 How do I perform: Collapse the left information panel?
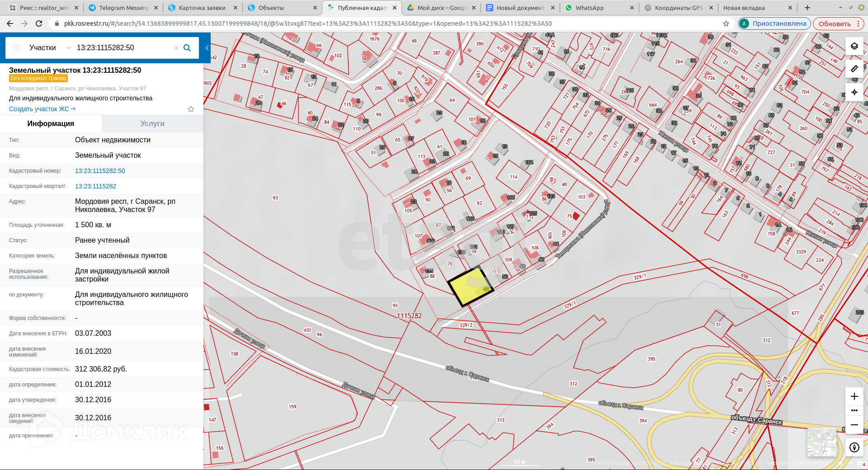click(207, 48)
